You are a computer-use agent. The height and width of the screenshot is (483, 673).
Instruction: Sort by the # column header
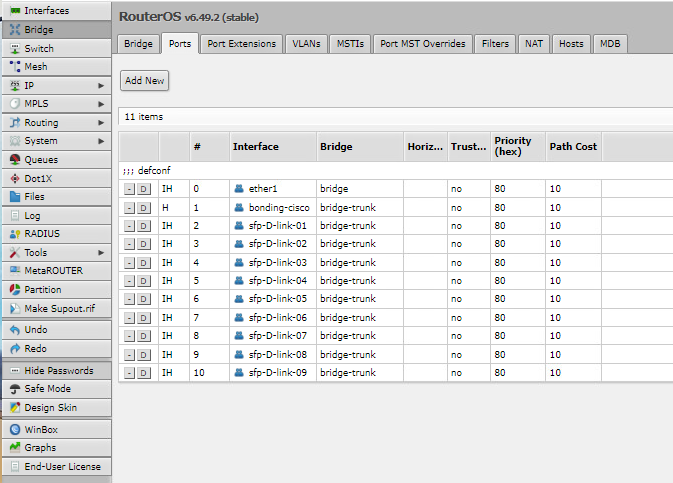point(209,147)
